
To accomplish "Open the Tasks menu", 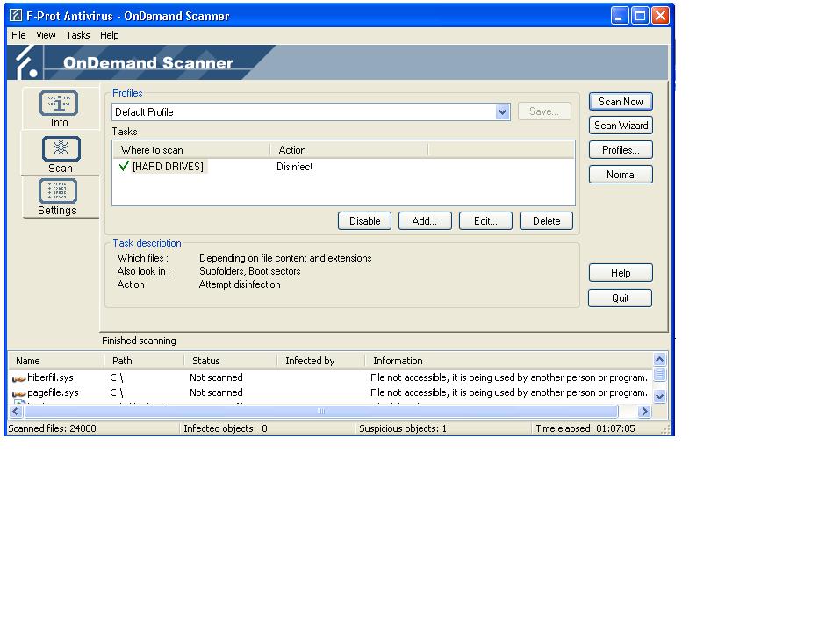I will coord(77,35).
